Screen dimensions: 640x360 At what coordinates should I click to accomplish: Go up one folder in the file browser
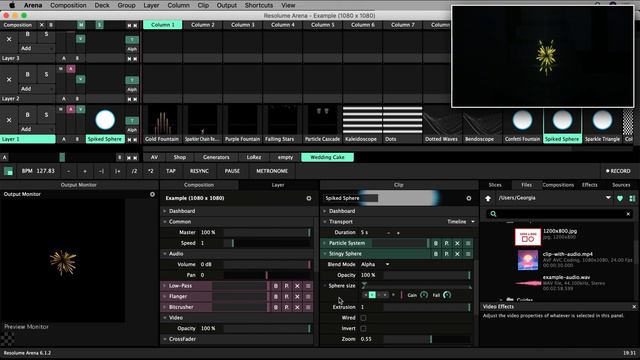(488, 198)
